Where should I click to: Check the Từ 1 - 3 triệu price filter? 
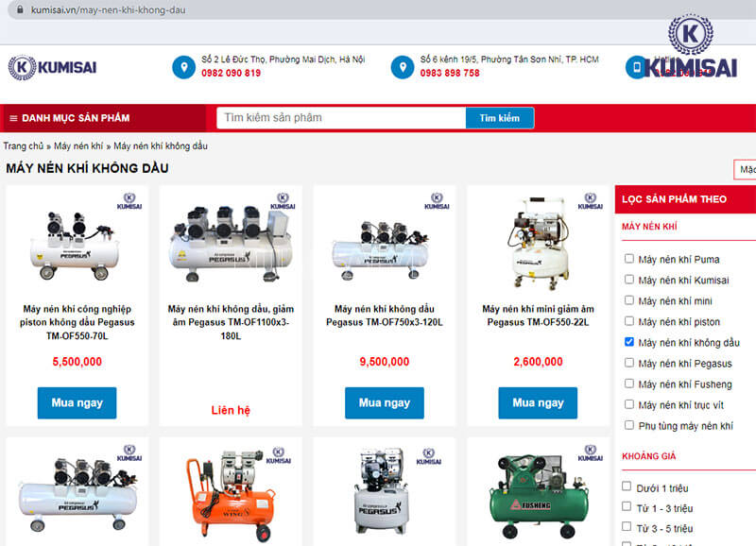pos(627,506)
